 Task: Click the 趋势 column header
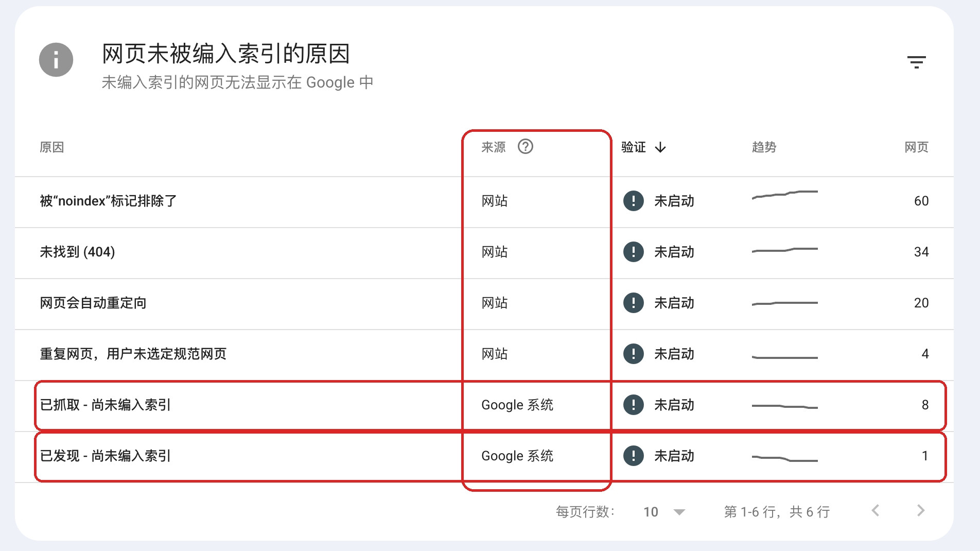pos(764,147)
